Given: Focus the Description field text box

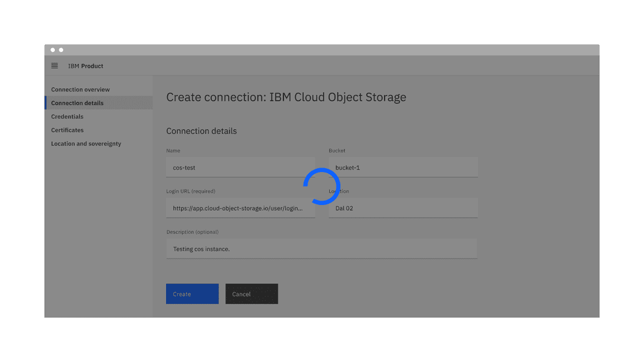Looking at the screenshot, I should (321, 249).
